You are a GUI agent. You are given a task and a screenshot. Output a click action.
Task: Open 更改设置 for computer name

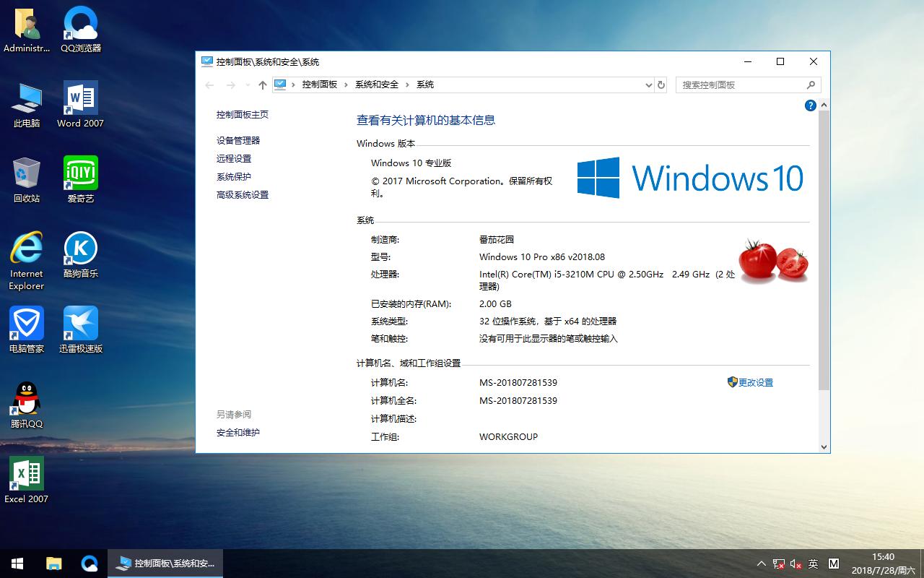(x=756, y=382)
